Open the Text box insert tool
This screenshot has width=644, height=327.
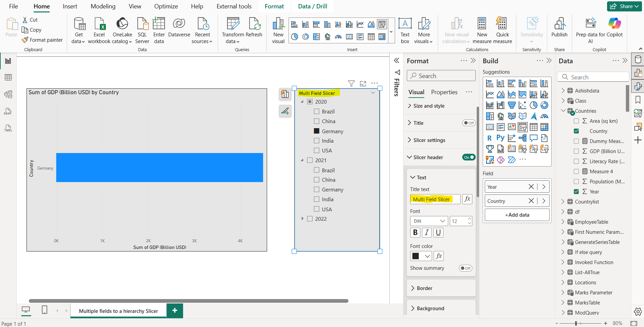point(405,30)
